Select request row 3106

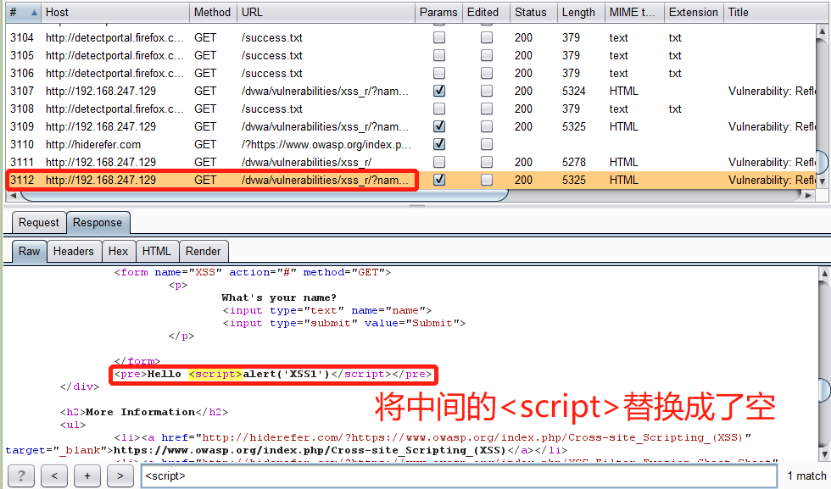click(x=411, y=73)
